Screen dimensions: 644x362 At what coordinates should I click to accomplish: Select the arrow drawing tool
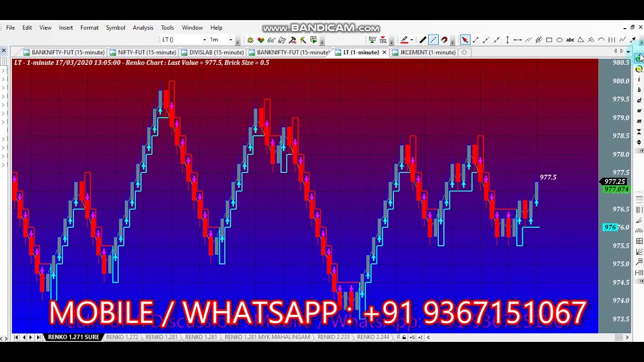633,40
